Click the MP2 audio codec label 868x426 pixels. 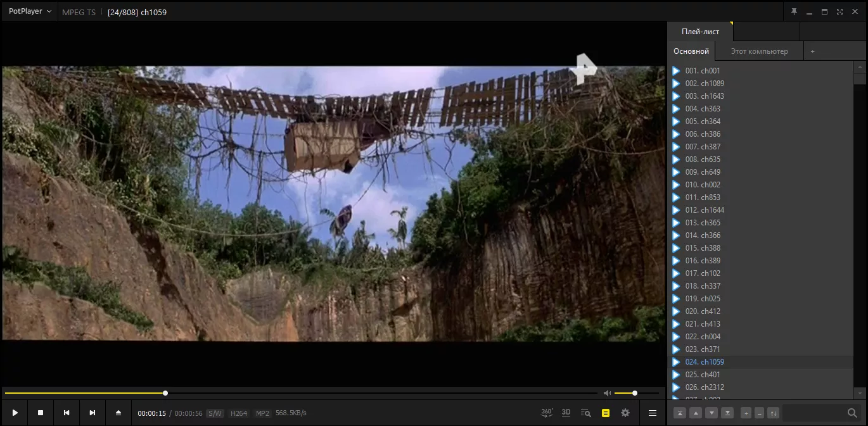[262, 413]
